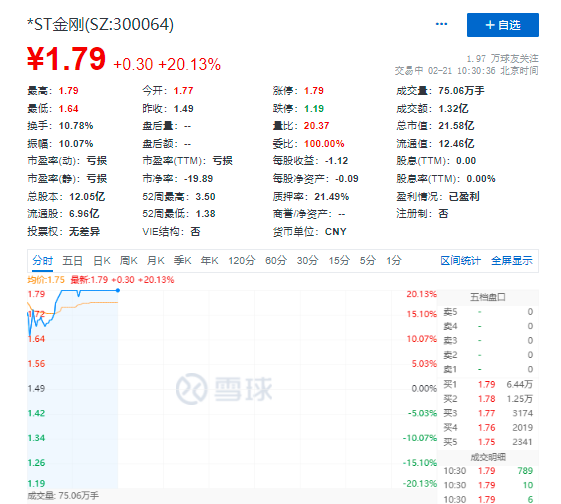Click the 货币单位 value CNY

pos(336,232)
